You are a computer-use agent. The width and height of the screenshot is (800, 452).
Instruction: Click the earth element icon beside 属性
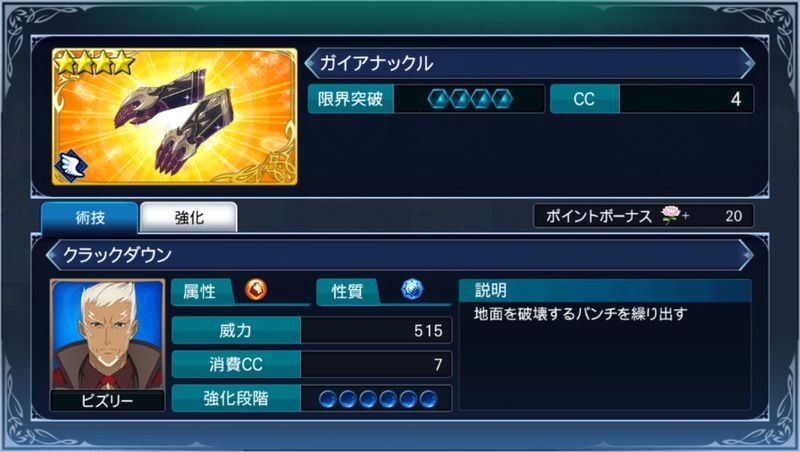pyautogui.click(x=256, y=290)
